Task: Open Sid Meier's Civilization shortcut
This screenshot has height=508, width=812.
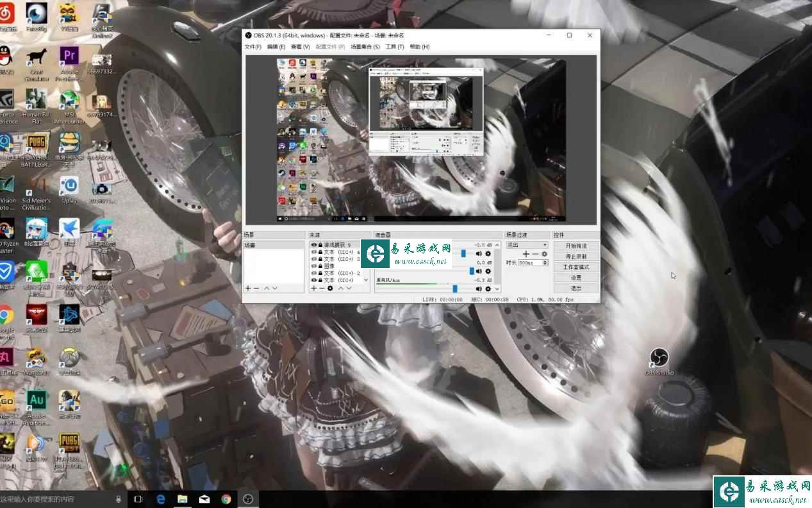Action: coord(36,192)
